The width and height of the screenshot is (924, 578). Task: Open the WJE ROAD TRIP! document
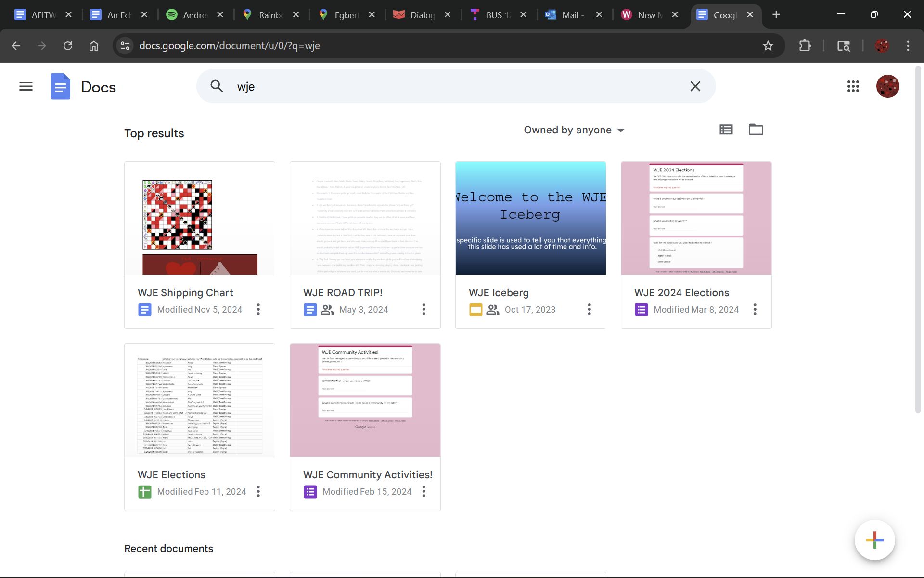[365, 218]
